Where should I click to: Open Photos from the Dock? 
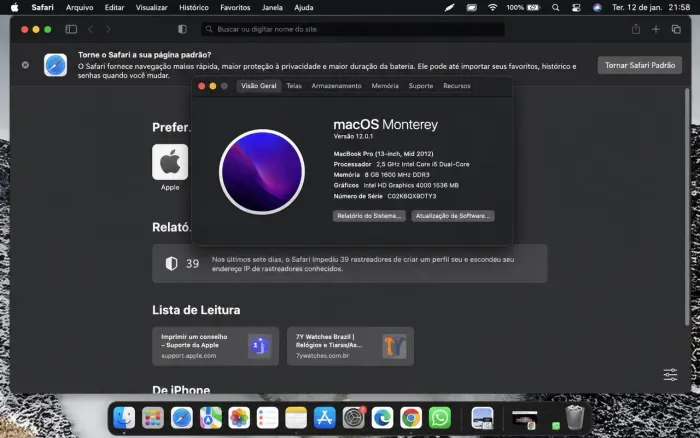pos(239,418)
